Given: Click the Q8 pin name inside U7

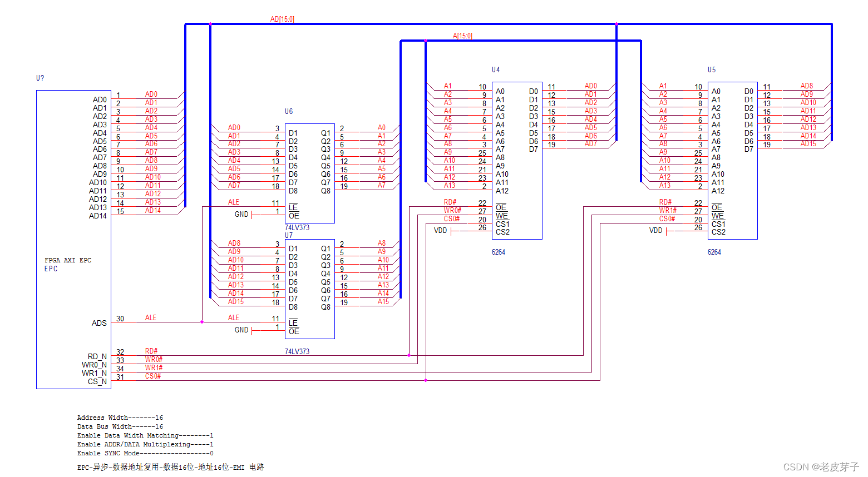Looking at the screenshot, I should tap(325, 306).
